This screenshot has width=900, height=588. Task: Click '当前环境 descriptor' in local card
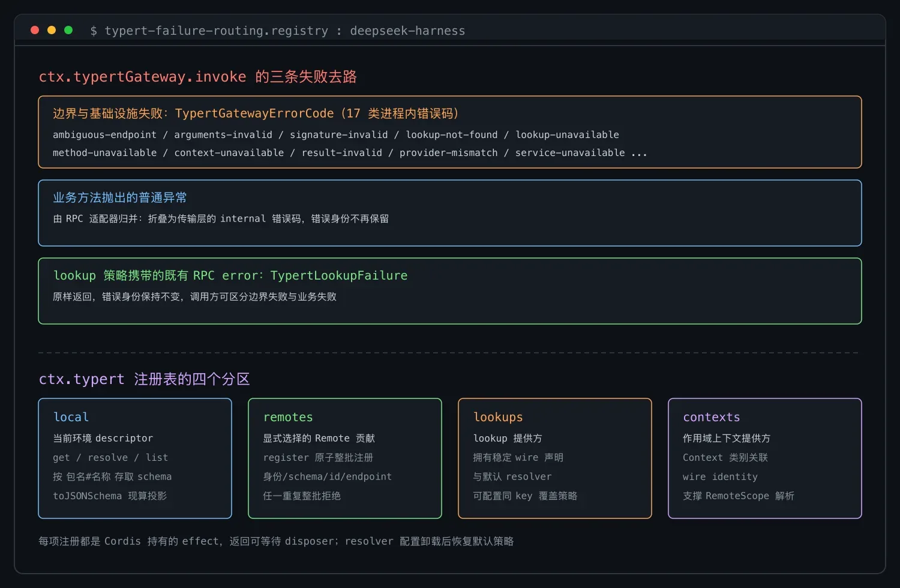tap(103, 439)
